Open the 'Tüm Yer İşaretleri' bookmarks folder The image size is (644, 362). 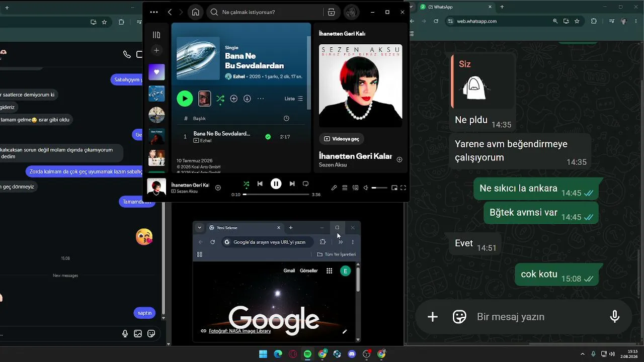[336, 254]
